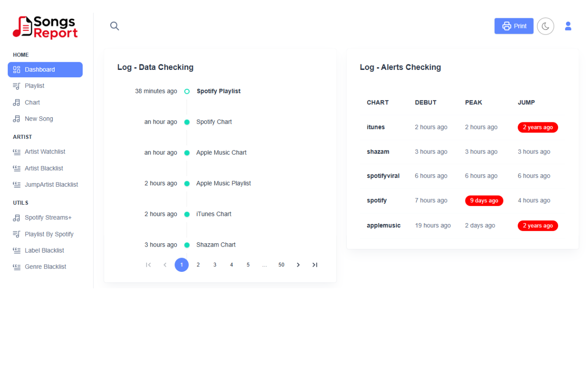
Task: Click the Songs Report logo
Action: pos(45,28)
